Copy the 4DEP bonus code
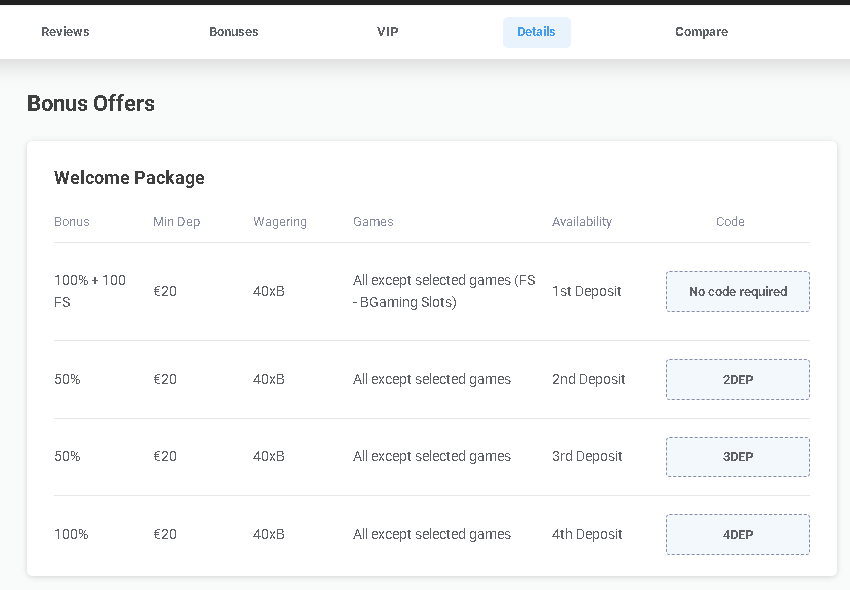Screen dimensions: 850x590 (737, 535)
